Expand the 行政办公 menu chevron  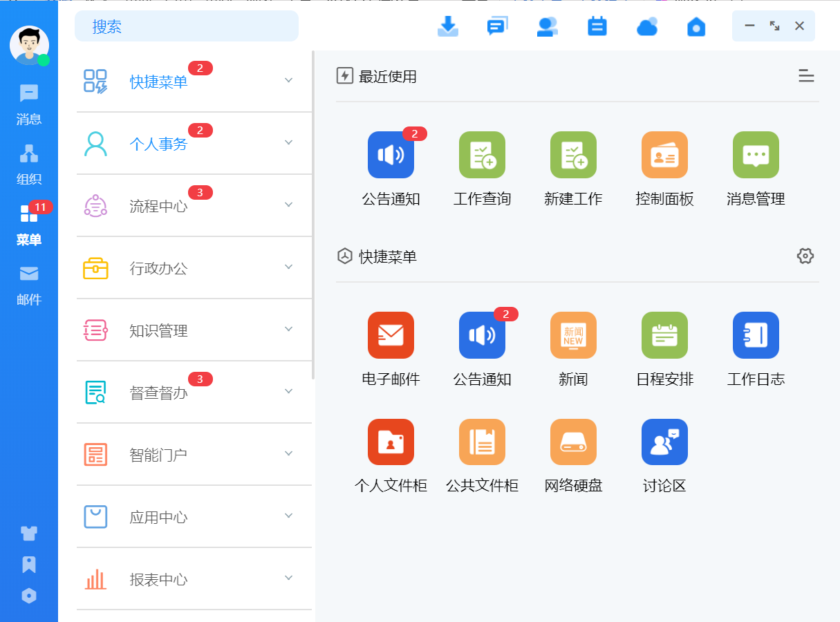[x=289, y=267]
